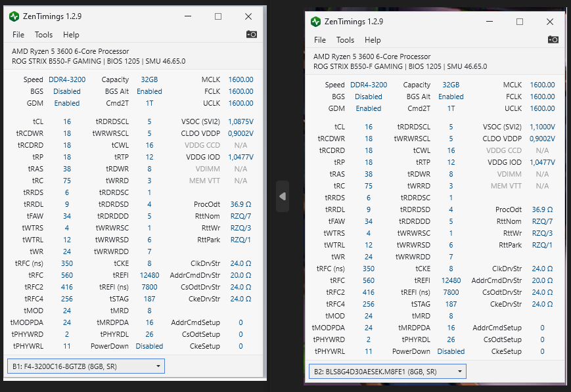Click RttNom RZQ/7 value in right window
The image size is (571, 392).
pos(542,221)
